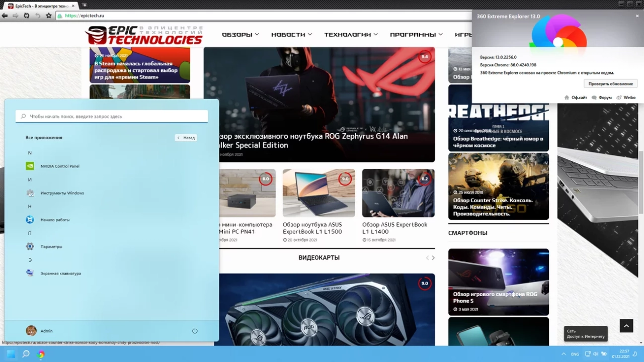Open the taskbar search magnifier icon
Image resolution: width=644 pixels, height=362 pixels.
[26, 354]
